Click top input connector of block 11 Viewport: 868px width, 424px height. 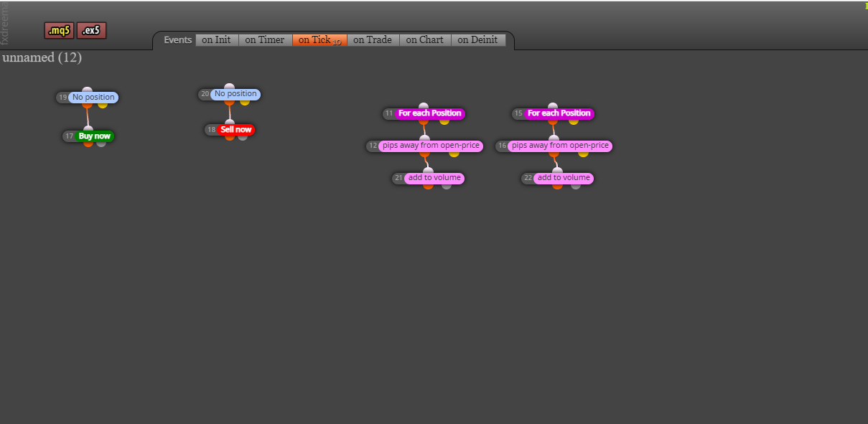[x=424, y=106]
